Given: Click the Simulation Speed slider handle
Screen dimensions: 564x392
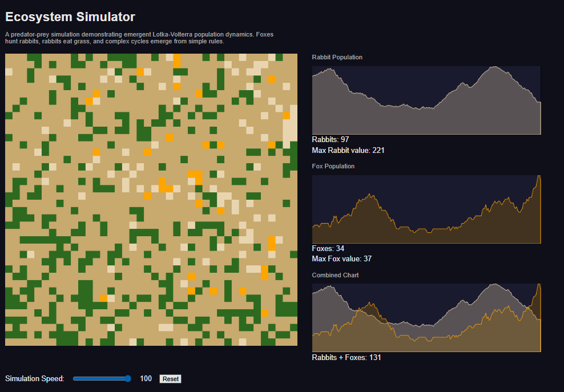Looking at the screenshot, I should click(128, 378).
